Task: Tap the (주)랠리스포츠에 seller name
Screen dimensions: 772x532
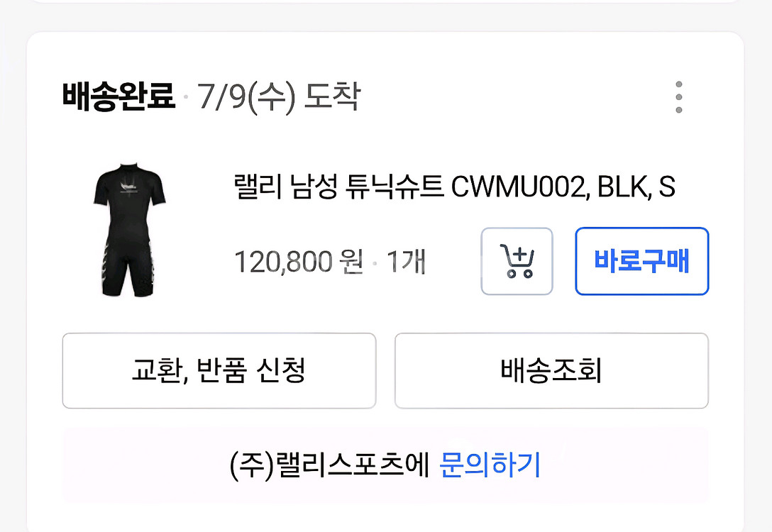Action: pos(330,465)
